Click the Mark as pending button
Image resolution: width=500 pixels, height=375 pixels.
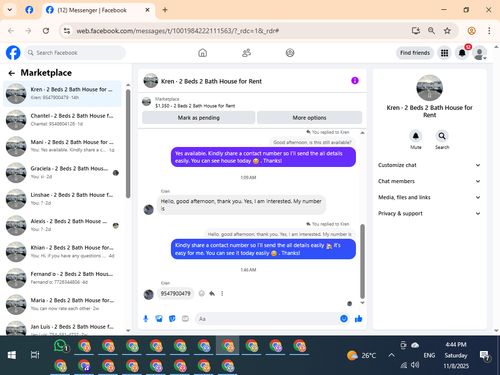[x=199, y=118]
